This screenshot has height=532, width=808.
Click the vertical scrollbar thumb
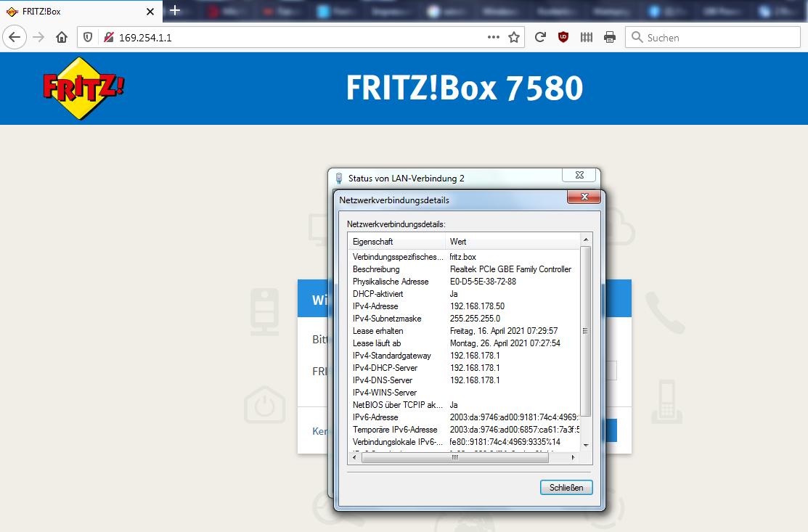tap(585, 331)
